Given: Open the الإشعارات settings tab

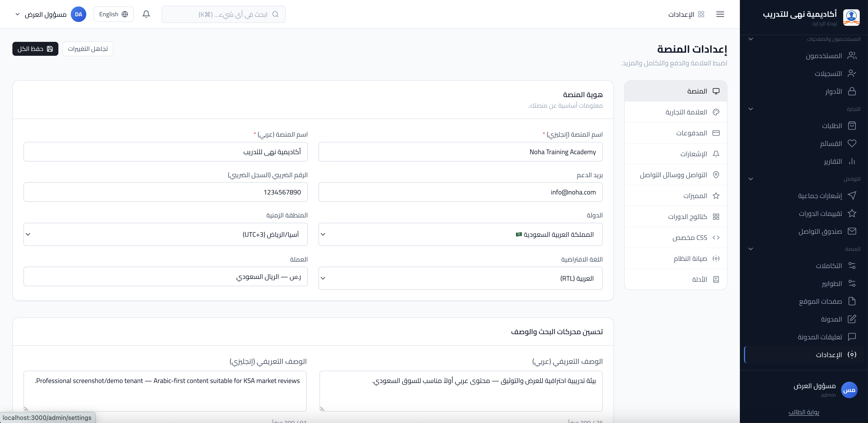Looking at the screenshot, I should (x=676, y=154).
